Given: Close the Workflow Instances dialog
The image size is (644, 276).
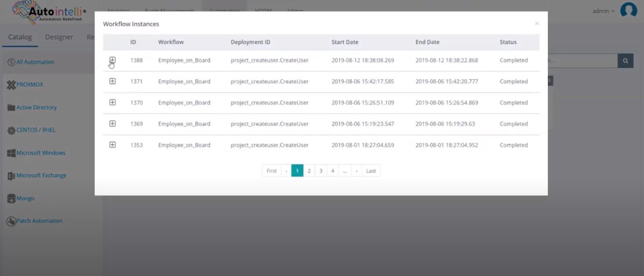Looking at the screenshot, I should click(x=536, y=24).
